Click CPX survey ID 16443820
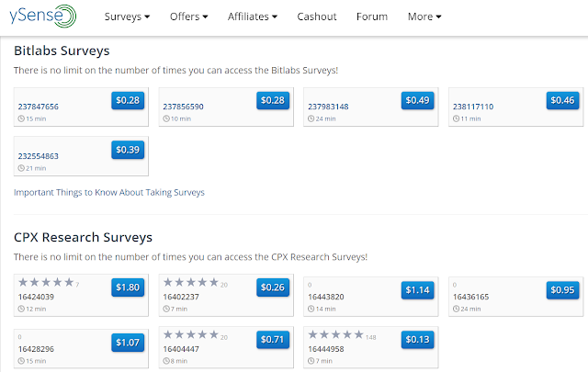Viewport: 588px width, 372px height. pos(326,297)
